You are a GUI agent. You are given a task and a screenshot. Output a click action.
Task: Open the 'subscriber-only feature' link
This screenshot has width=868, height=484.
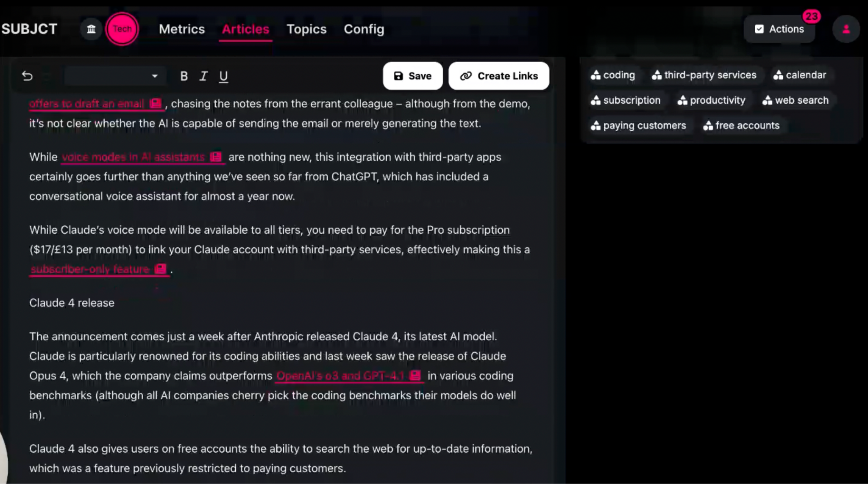[90, 269]
